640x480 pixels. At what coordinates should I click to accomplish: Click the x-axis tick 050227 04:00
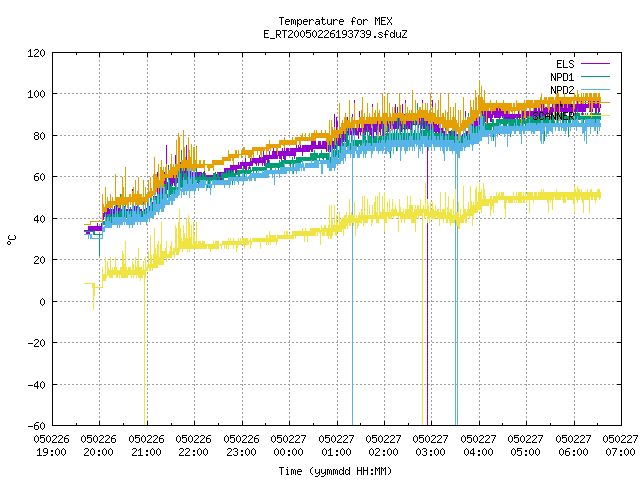point(478,446)
